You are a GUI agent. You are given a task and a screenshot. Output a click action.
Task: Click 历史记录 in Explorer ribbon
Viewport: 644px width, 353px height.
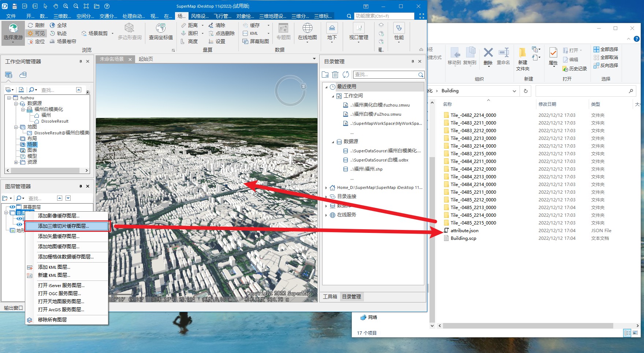(x=575, y=68)
